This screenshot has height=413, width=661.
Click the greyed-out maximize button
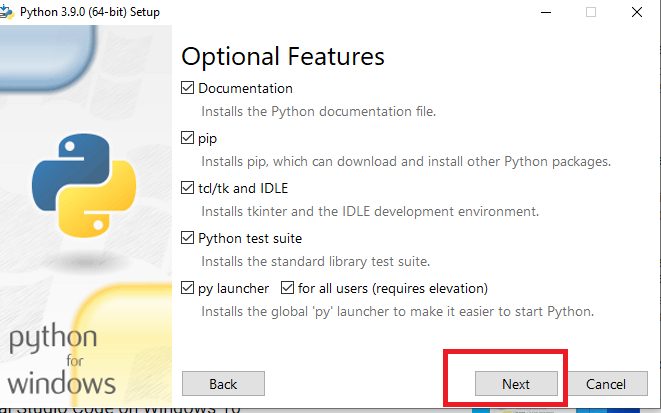(591, 13)
